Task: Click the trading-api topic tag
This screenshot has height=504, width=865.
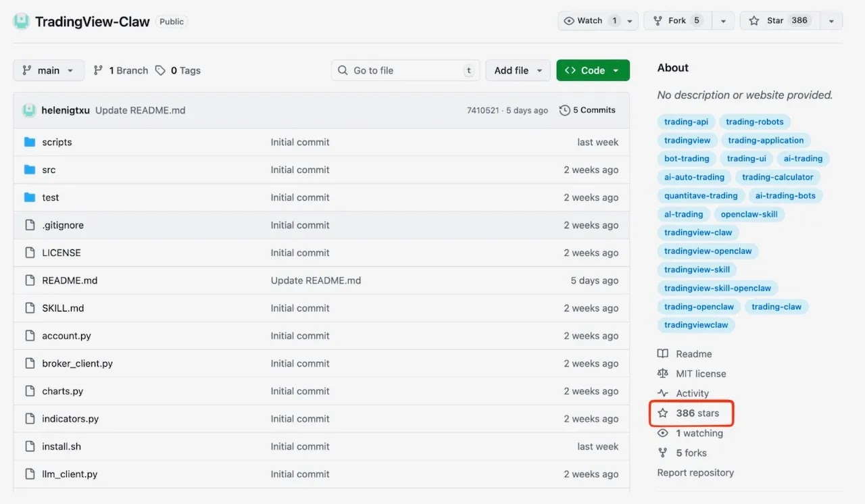Action: pos(686,122)
